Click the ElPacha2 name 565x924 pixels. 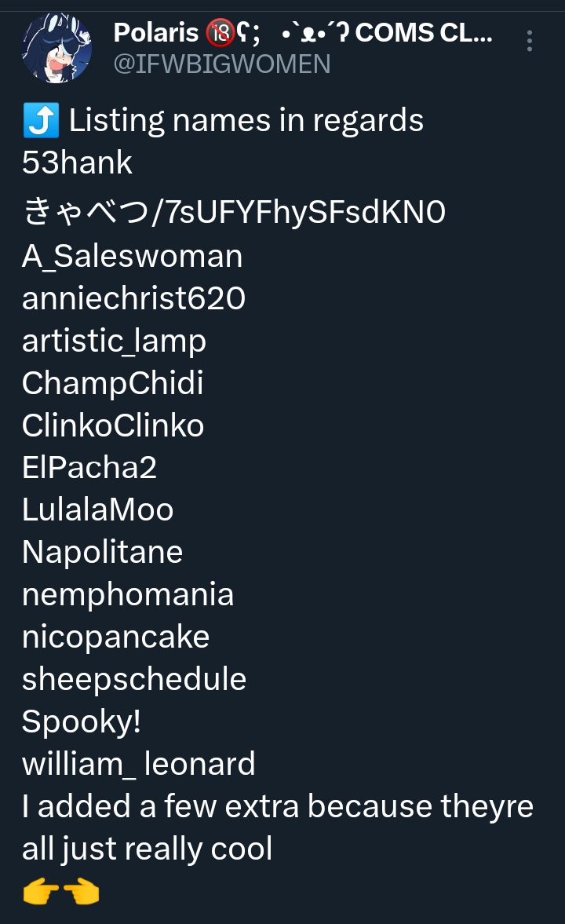pyautogui.click(x=89, y=468)
